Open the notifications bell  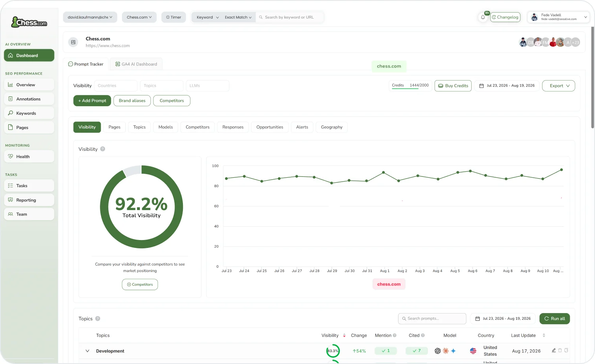[483, 17]
